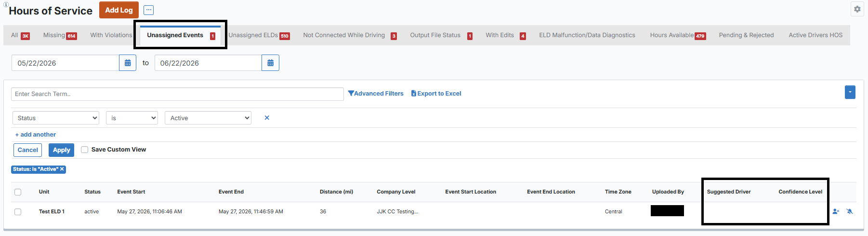Open the Status field dropdown
Screen dimensions: 868x236
coord(56,118)
